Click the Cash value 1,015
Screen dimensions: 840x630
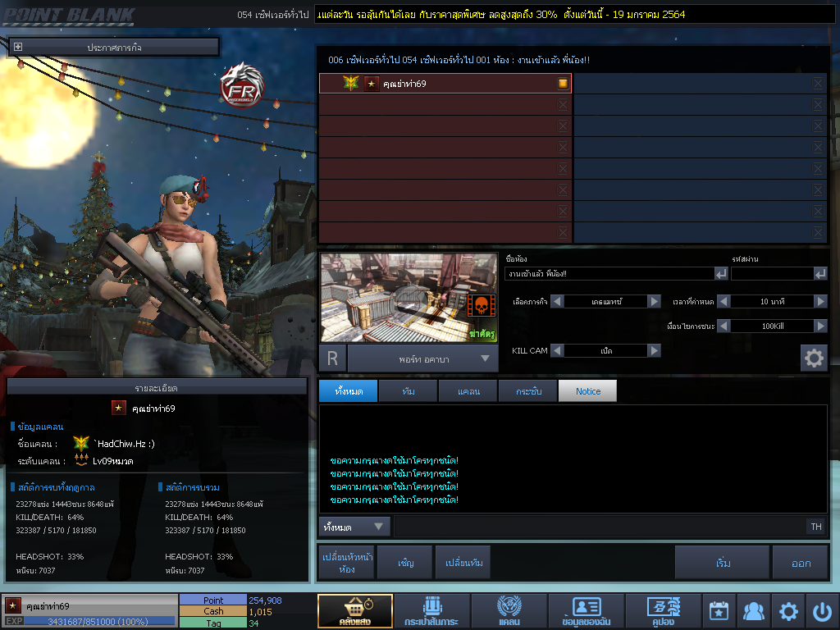[x=260, y=612]
